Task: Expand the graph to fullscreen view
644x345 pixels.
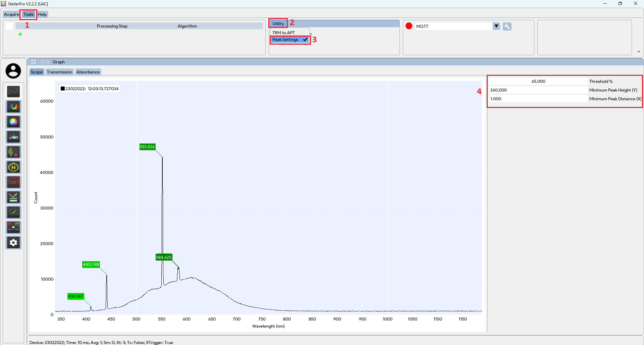Action: tap(34, 62)
